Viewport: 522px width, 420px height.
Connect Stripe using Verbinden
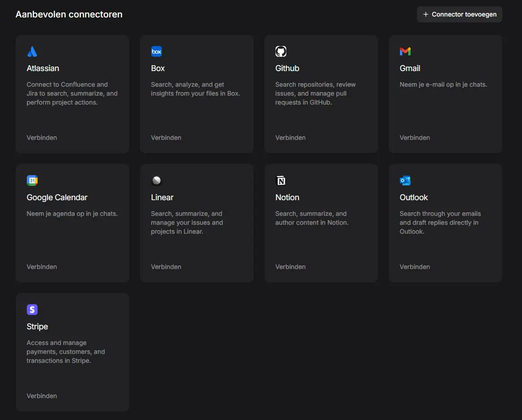tap(42, 396)
